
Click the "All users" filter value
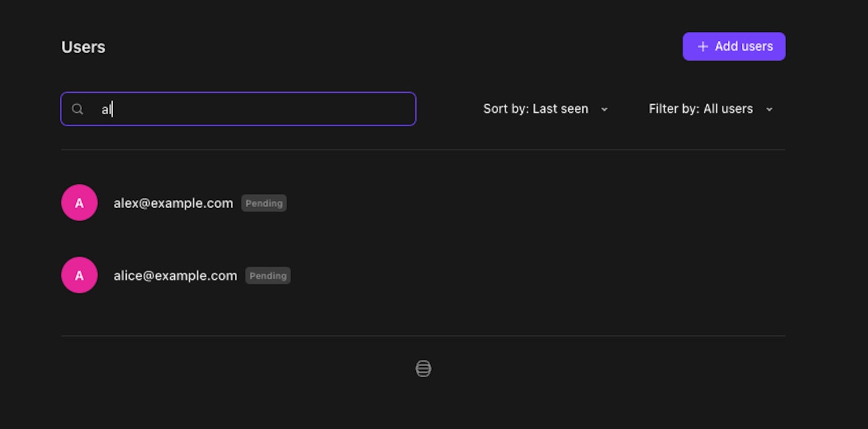(728, 109)
